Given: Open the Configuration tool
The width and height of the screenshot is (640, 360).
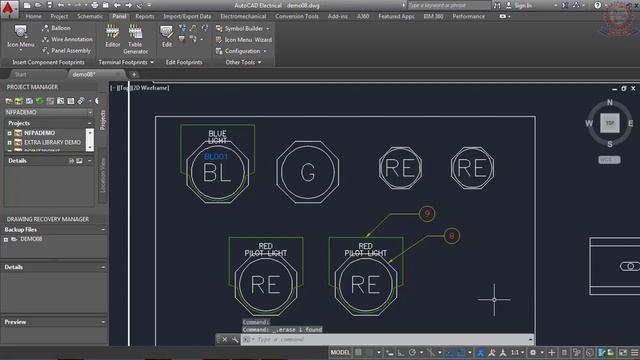Looking at the screenshot, I should [238, 51].
